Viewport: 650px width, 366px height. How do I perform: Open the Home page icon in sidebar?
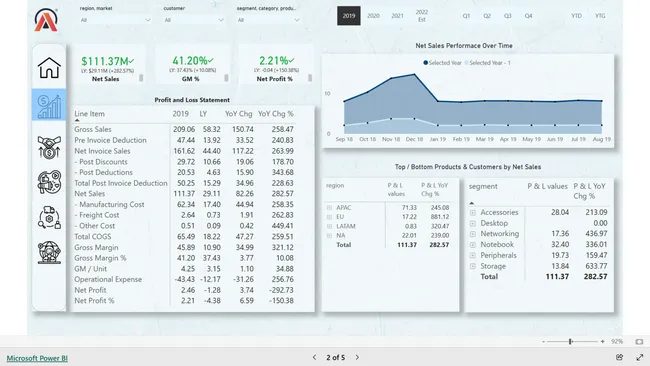(x=49, y=68)
